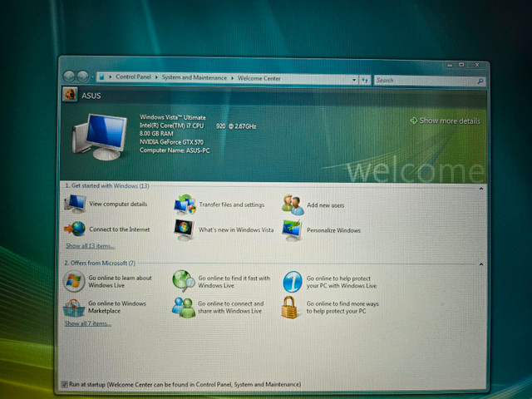Click the Personalize Windows icon
The width and height of the screenshot is (532, 399).
[292, 230]
